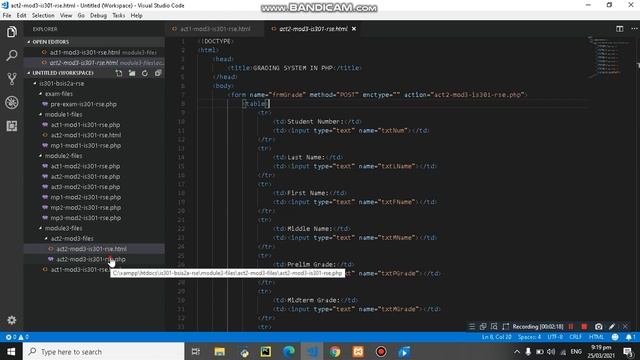Image resolution: width=640 pixels, height=360 pixels.
Task: Refresh the Explorer tree
Action: (145, 73)
